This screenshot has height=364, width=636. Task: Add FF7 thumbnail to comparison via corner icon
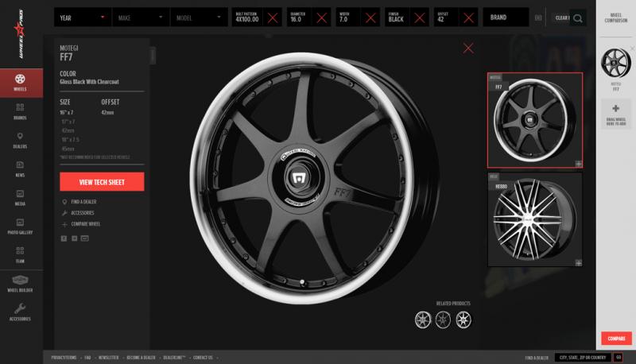pyautogui.click(x=579, y=164)
